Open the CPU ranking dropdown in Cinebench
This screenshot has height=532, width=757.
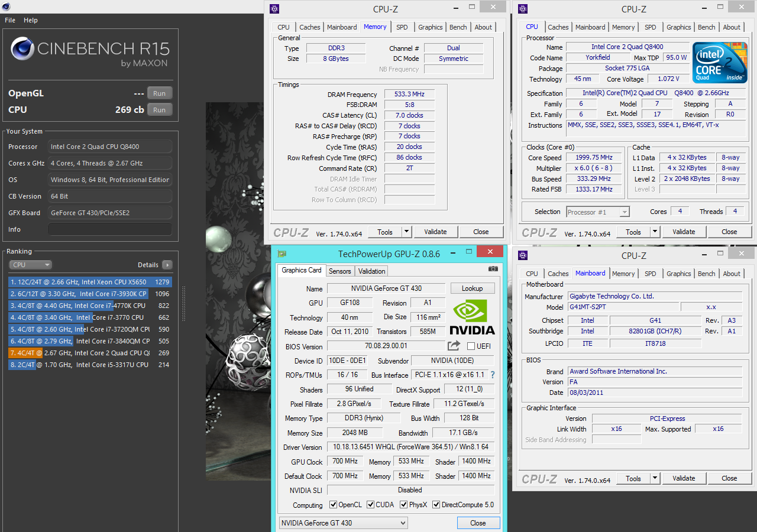[x=30, y=265]
